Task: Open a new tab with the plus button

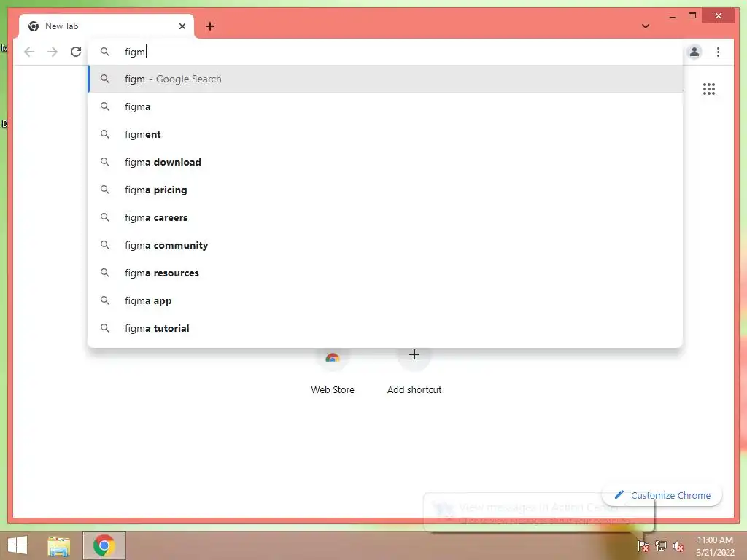Action: (x=210, y=26)
